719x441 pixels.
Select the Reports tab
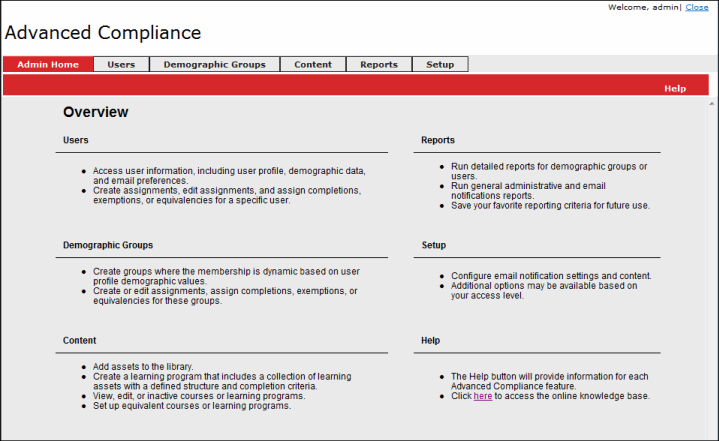379,65
